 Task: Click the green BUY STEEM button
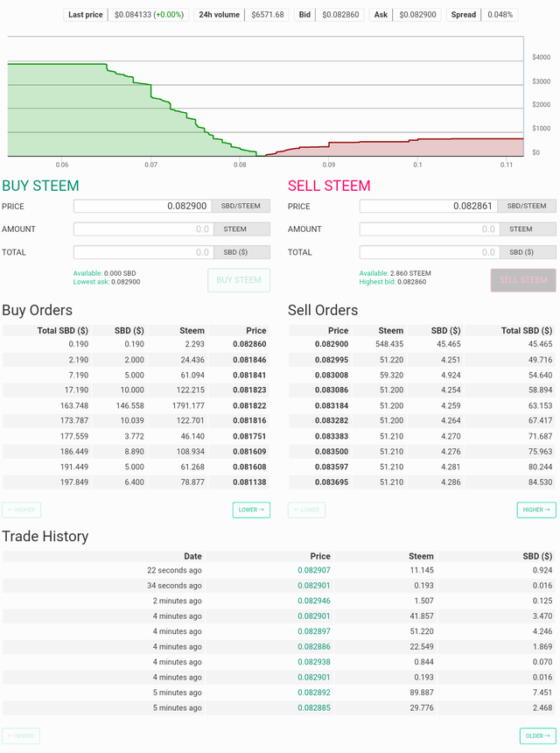[239, 280]
